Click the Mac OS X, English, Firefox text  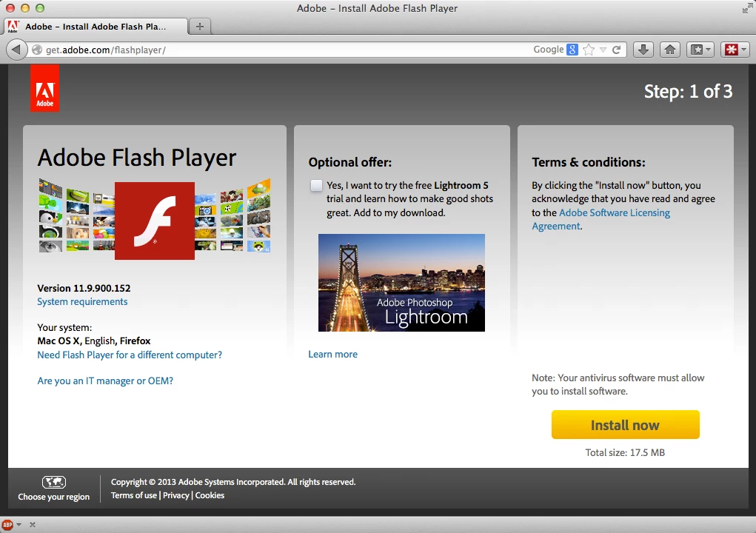click(94, 341)
